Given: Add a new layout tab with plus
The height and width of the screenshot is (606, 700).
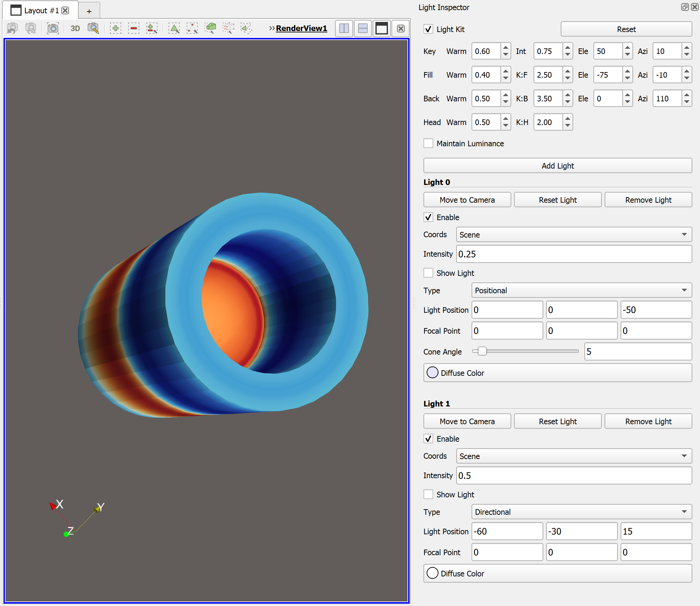Looking at the screenshot, I should tap(89, 11).
